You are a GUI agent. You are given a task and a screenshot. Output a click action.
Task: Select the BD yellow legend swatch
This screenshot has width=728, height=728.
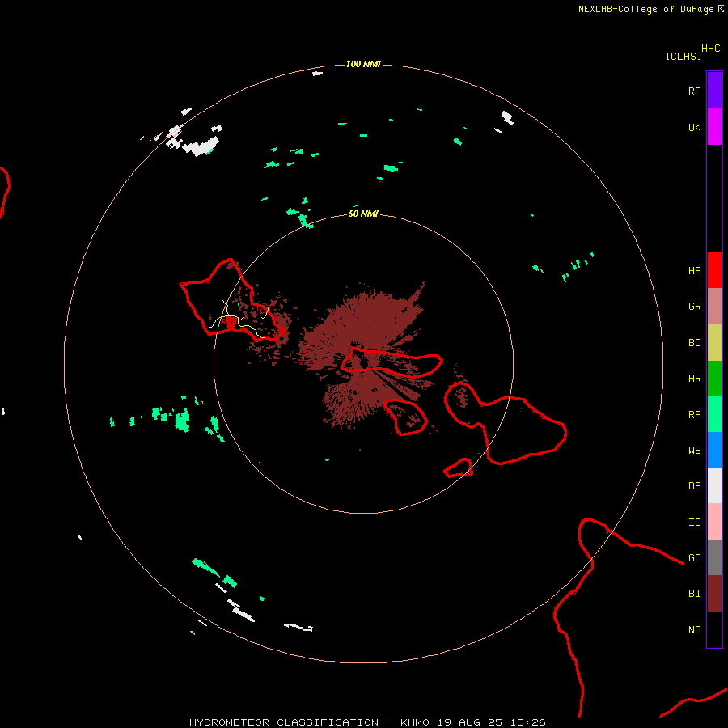(714, 343)
